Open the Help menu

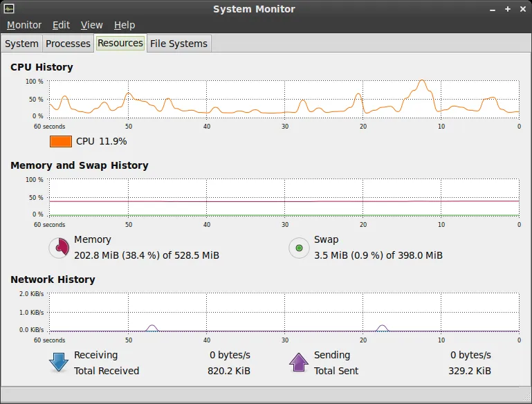coord(125,25)
